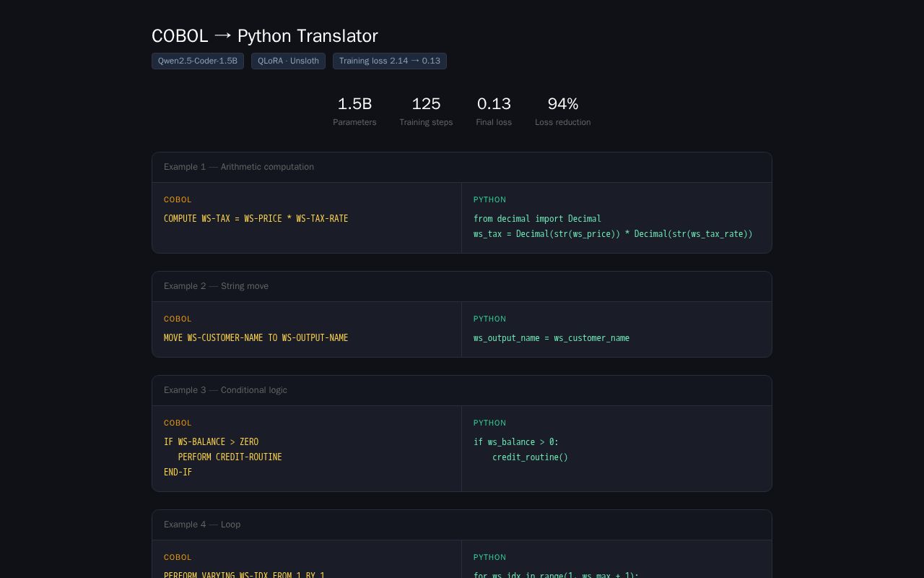Click the Training loss 2.14 → 0.13 badge
Viewport: 924px width, 578px height.
click(x=390, y=61)
